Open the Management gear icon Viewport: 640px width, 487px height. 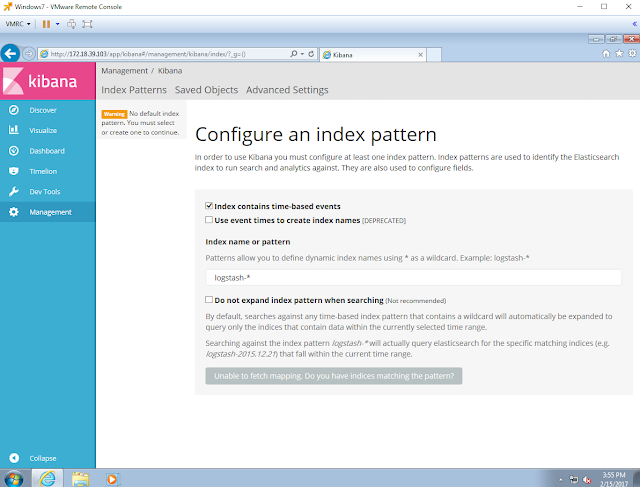pyautogui.click(x=13, y=212)
